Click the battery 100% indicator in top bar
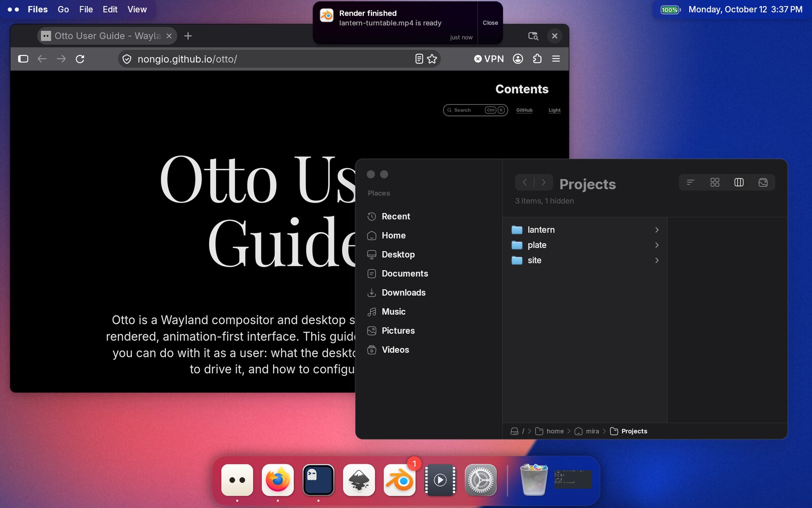 pos(670,10)
